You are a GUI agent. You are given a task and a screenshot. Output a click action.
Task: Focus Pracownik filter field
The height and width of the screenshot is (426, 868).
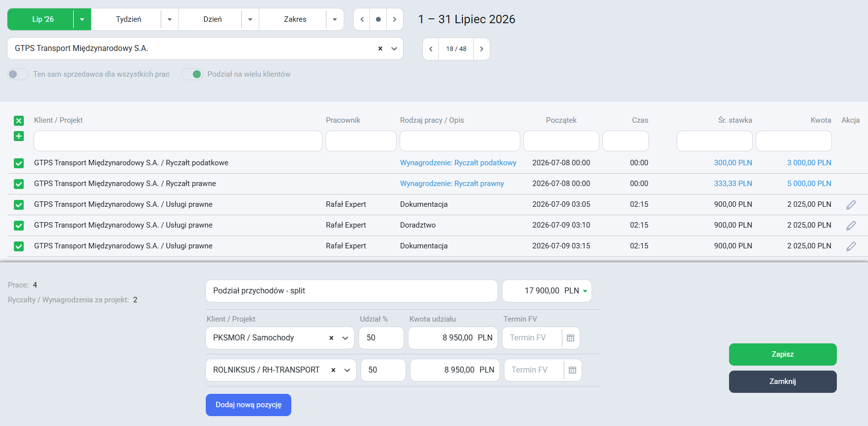pos(361,141)
